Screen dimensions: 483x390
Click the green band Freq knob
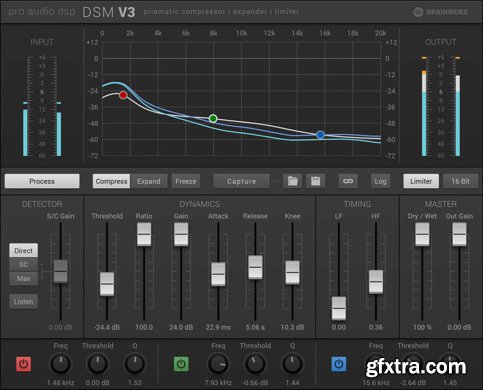coord(218,364)
